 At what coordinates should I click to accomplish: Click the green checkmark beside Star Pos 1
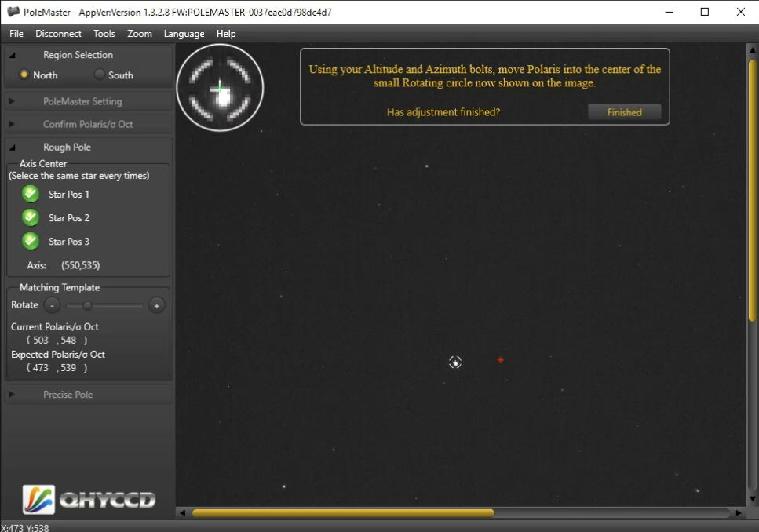point(31,194)
